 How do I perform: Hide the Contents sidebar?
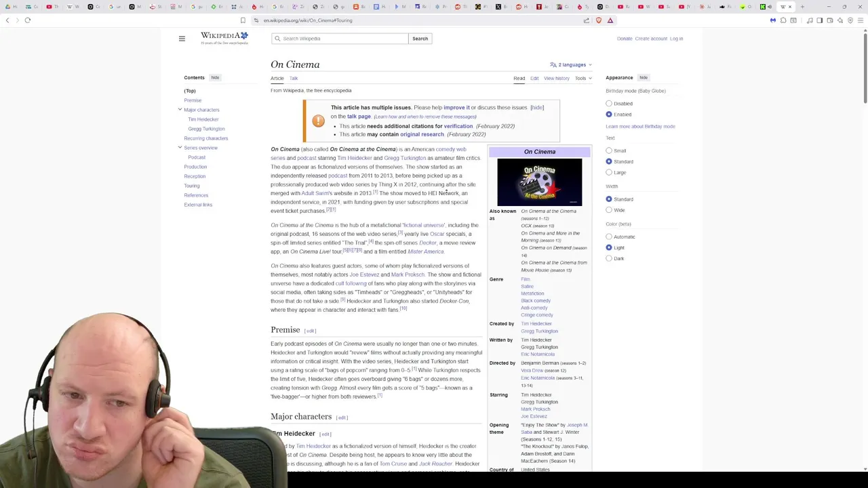[215, 78]
